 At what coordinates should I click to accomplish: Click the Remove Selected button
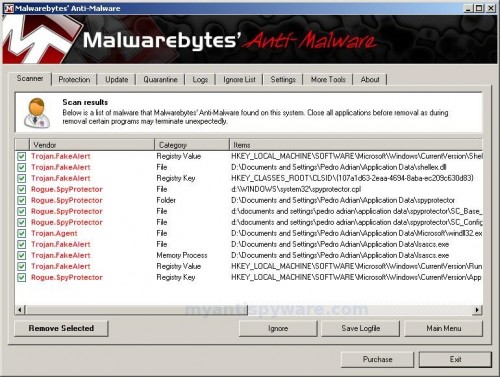pyautogui.click(x=61, y=328)
